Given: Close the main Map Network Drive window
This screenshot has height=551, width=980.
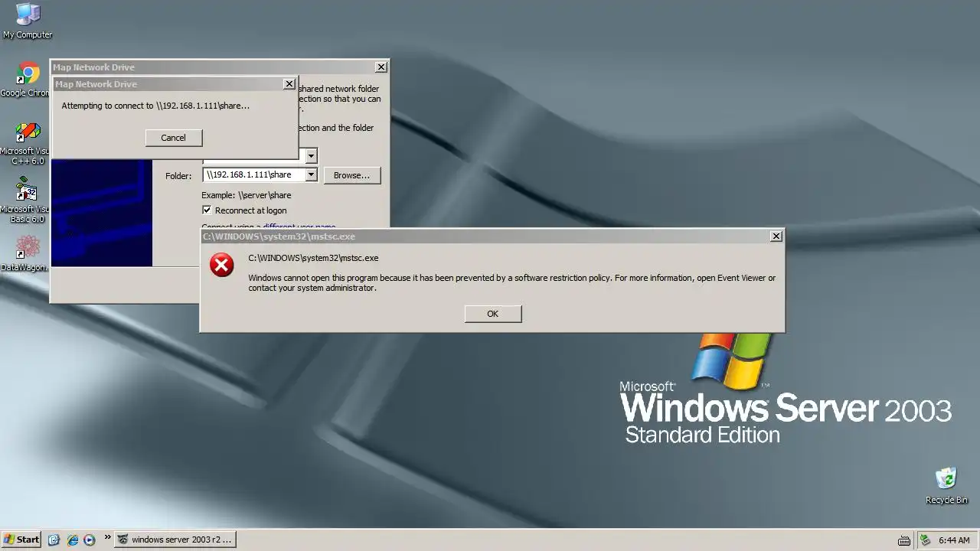Looking at the screenshot, I should [381, 67].
